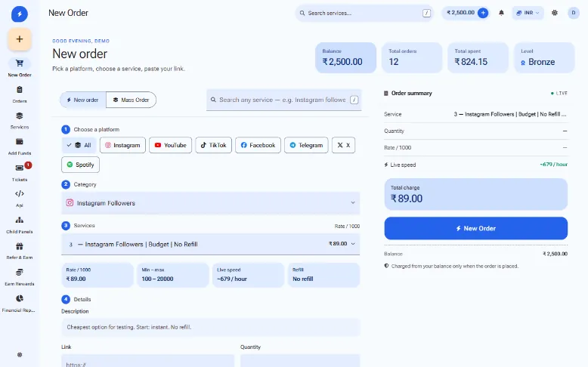Expand the Services dropdown showing Budget | No Refill

210,244
